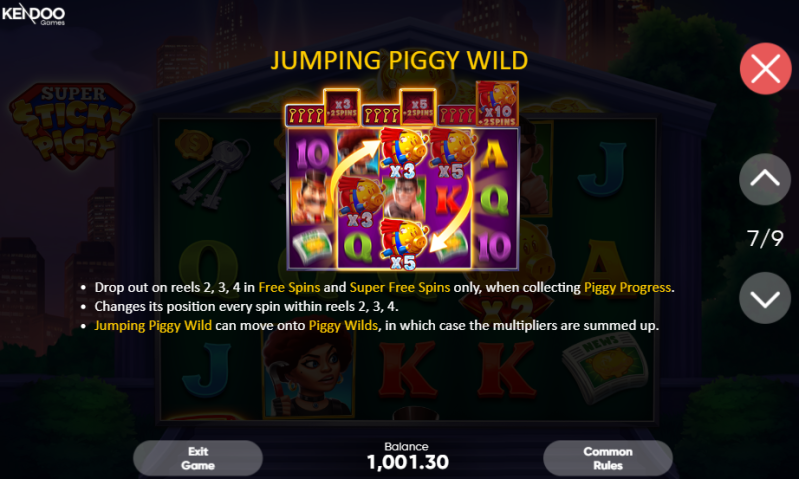The width and height of the screenshot is (799, 479).
Task: Click the x10 +2 spins piggy icon
Action: tap(497, 104)
